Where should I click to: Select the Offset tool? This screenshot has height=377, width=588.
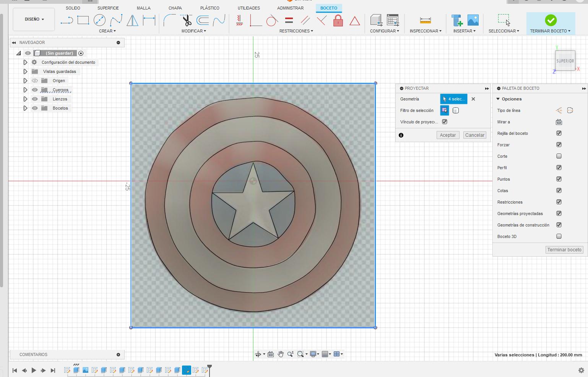203,20
